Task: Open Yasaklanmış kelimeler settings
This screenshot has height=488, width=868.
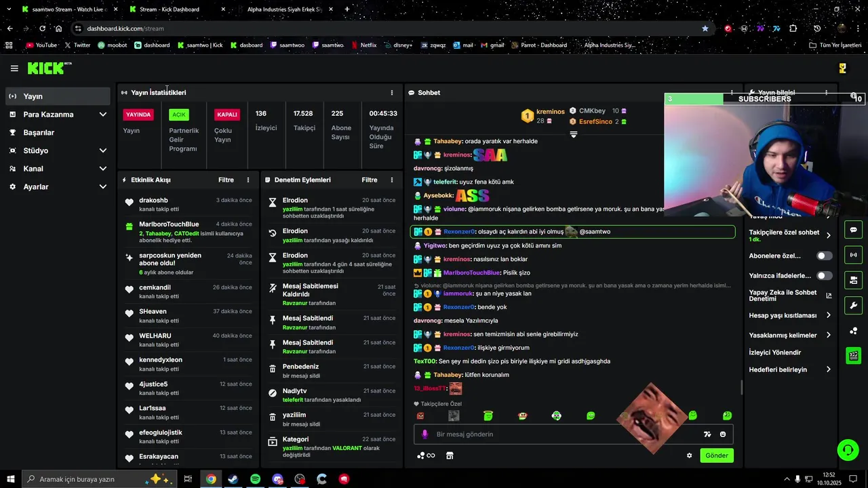Action: [x=790, y=335]
